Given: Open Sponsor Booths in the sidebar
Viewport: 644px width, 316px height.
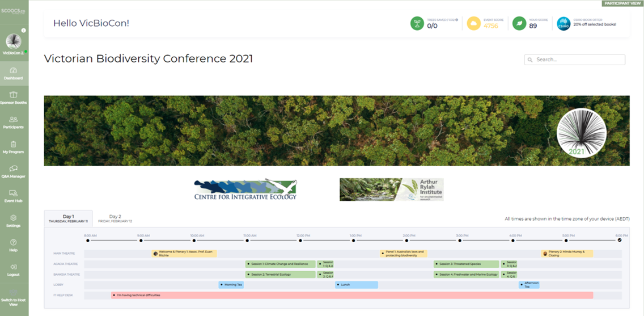Looking at the screenshot, I should [x=13, y=95].
